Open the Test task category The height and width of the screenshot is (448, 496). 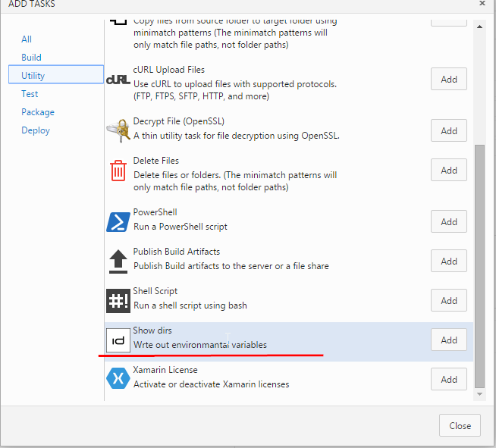[30, 94]
